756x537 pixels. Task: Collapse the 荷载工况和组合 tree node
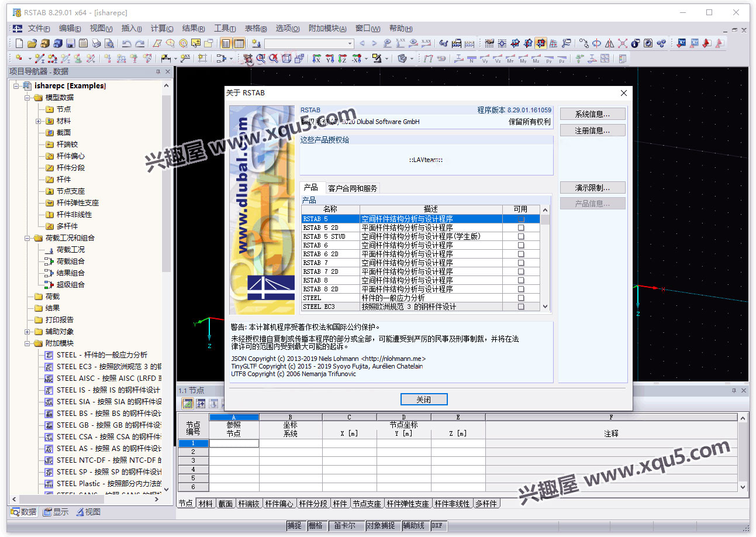coord(27,238)
